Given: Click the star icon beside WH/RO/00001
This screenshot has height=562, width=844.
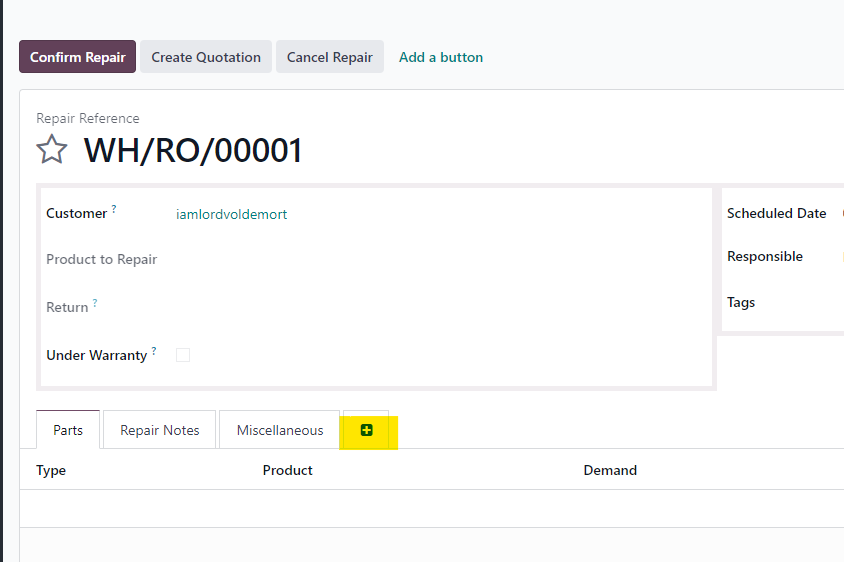Looking at the screenshot, I should coord(52,150).
